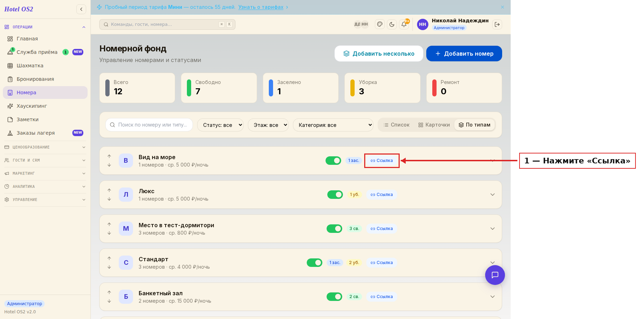Viewport: 644px width, 319px height.
Task: Click the Уборка status card with yellow indicator
Action: tap(382, 88)
